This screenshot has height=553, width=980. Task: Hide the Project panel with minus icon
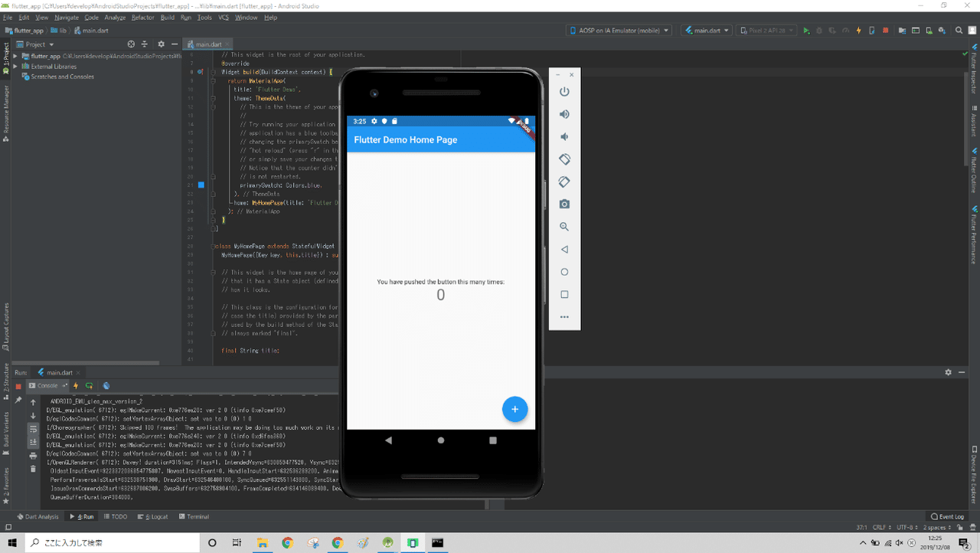(x=175, y=44)
